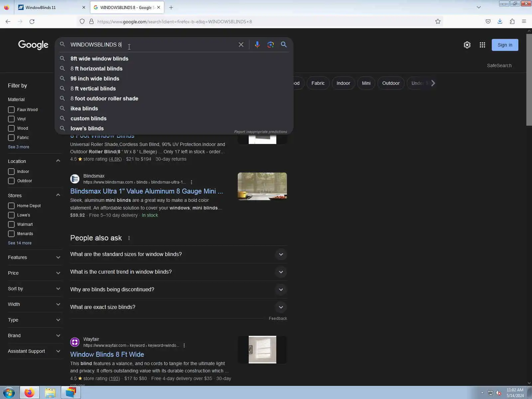
Task: Check the Faux Wood material filter
Action: pos(11,110)
